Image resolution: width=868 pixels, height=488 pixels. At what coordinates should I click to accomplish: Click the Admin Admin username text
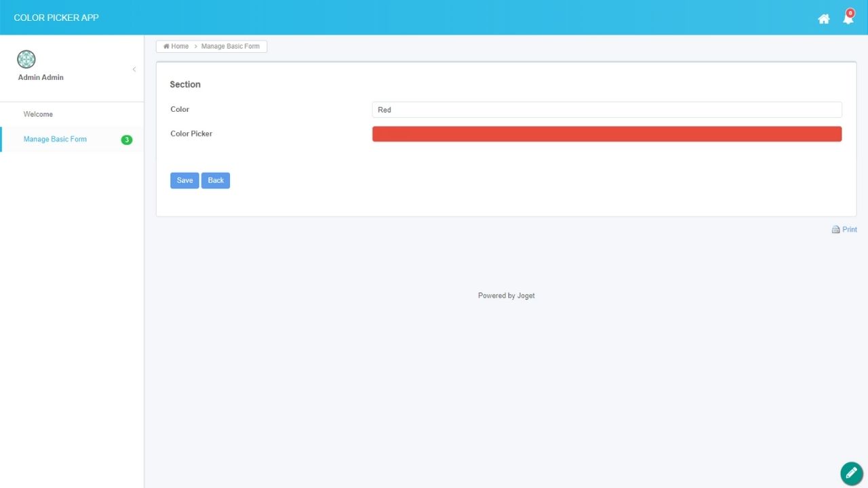tap(41, 77)
